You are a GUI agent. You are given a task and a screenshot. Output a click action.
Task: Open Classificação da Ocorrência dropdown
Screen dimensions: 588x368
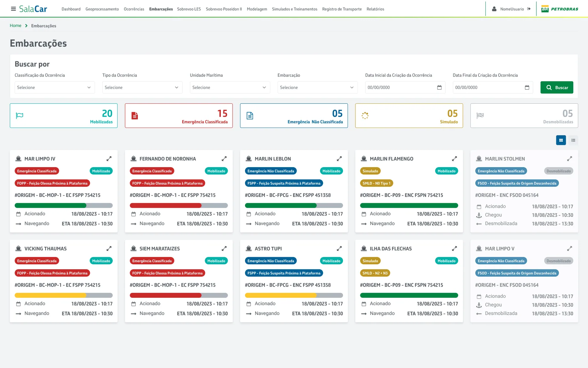click(x=55, y=87)
